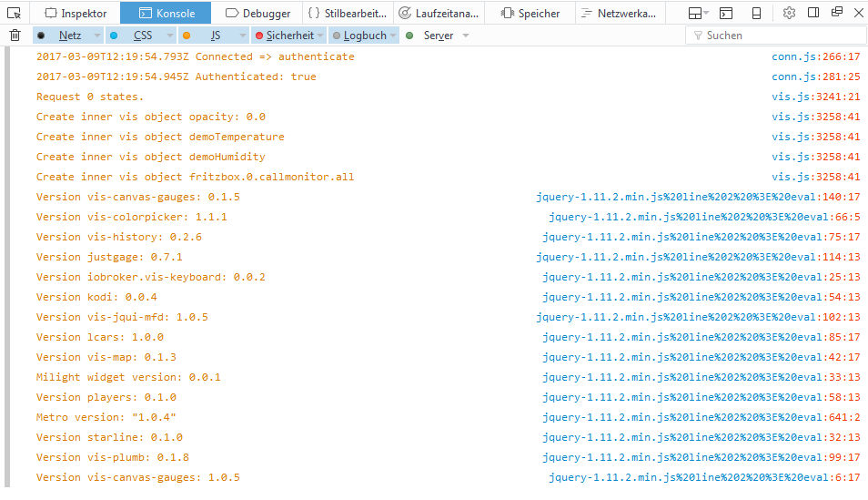Switch to the Debugger tab
868x500 pixels.
(259, 13)
